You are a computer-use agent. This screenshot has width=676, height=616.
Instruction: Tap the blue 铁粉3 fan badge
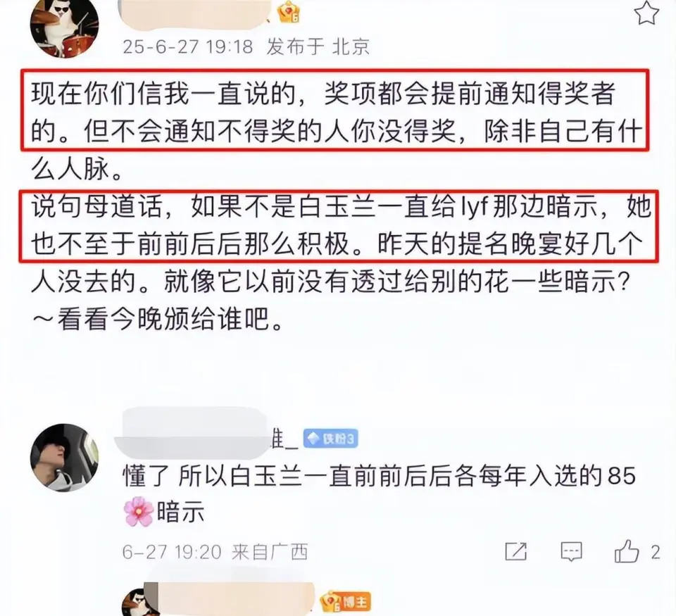330,439
